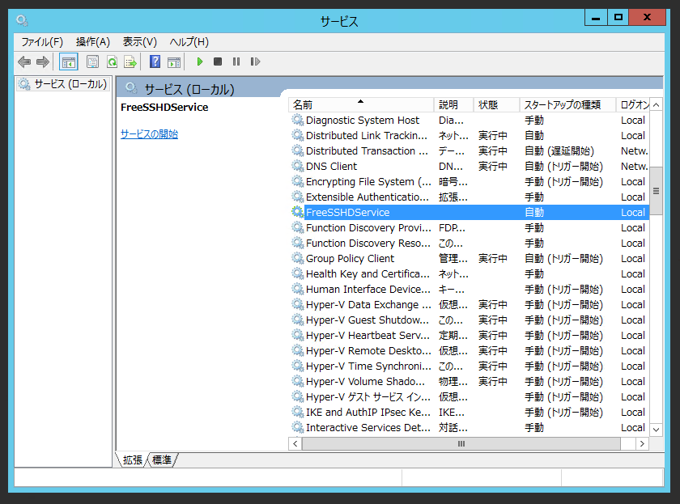
Task: Click the Refresh toolbar icon
Action: [x=112, y=62]
